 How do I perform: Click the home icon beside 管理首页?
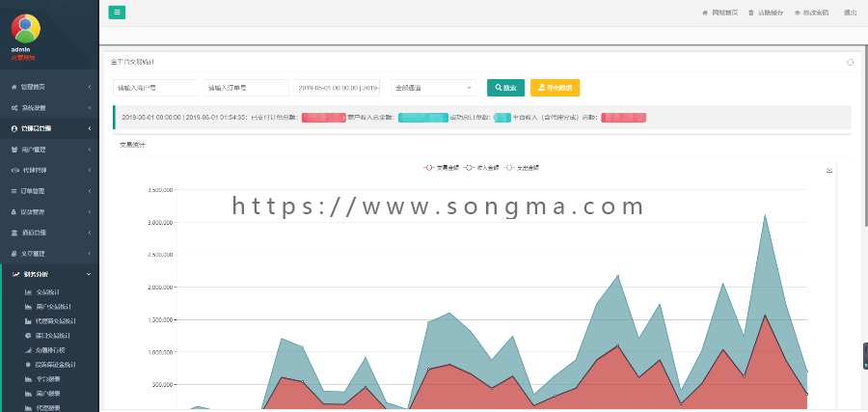pos(14,87)
